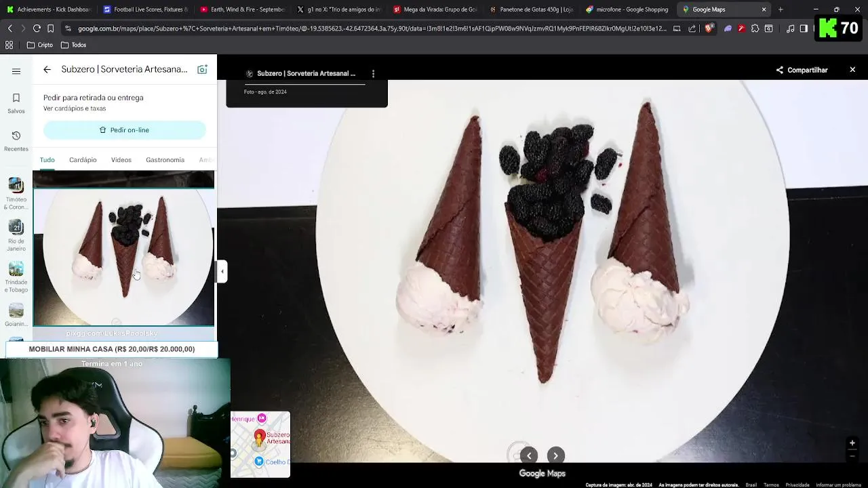Show the next photo
The height and width of the screenshot is (488, 868).
[x=555, y=455]
